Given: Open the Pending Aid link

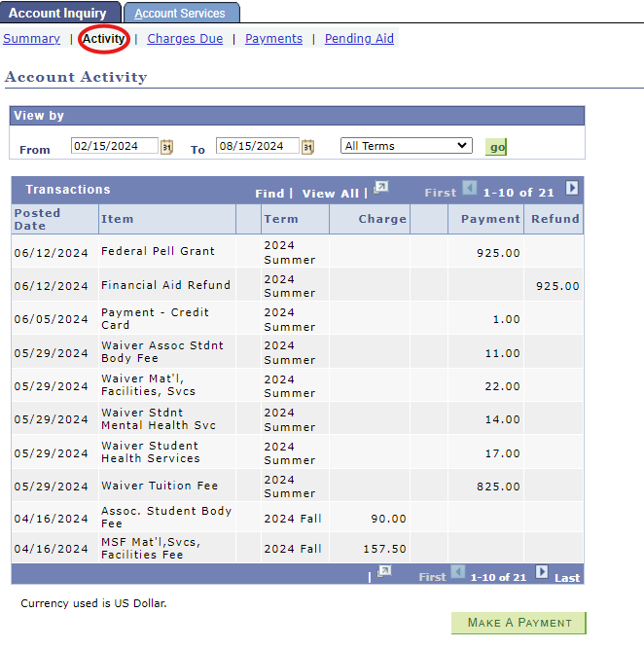Looking at the screenshot, I should click(359, 39).
